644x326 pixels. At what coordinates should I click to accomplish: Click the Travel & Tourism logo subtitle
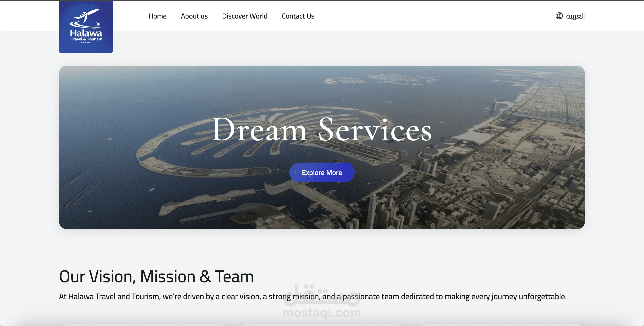[x=86, y=39]
